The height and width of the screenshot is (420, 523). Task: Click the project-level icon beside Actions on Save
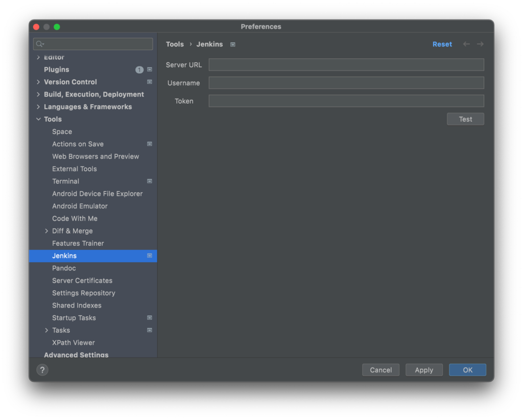150,144
